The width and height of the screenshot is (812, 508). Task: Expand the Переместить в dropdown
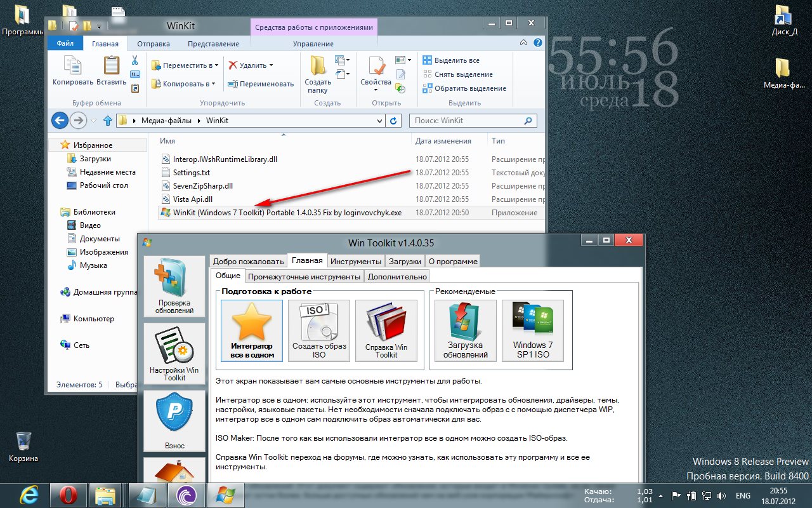(x=216, y=65)
